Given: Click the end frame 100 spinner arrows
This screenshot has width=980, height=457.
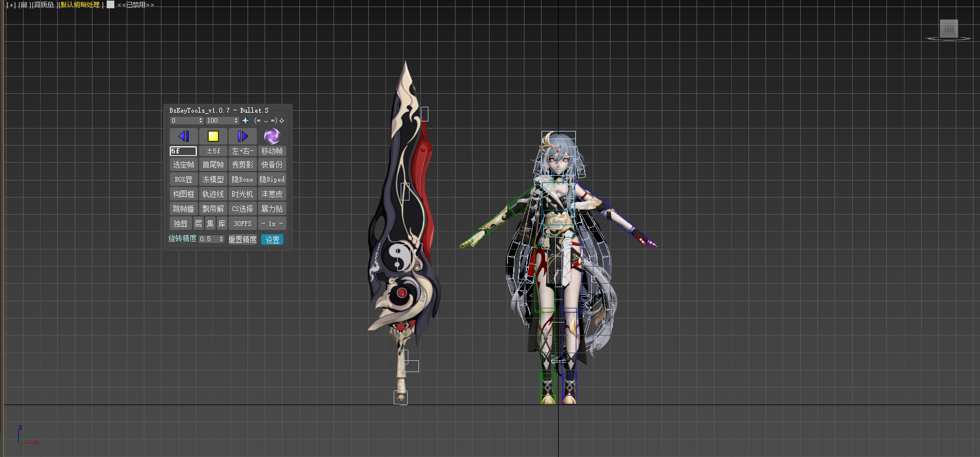Looking at the screenshot, I should [x=236, y=120].
